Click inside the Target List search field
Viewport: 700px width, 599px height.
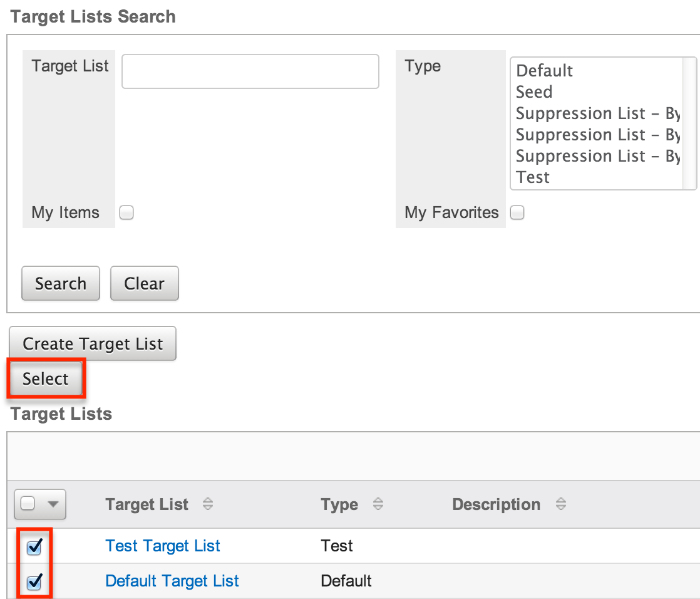(x=250, y=71)
